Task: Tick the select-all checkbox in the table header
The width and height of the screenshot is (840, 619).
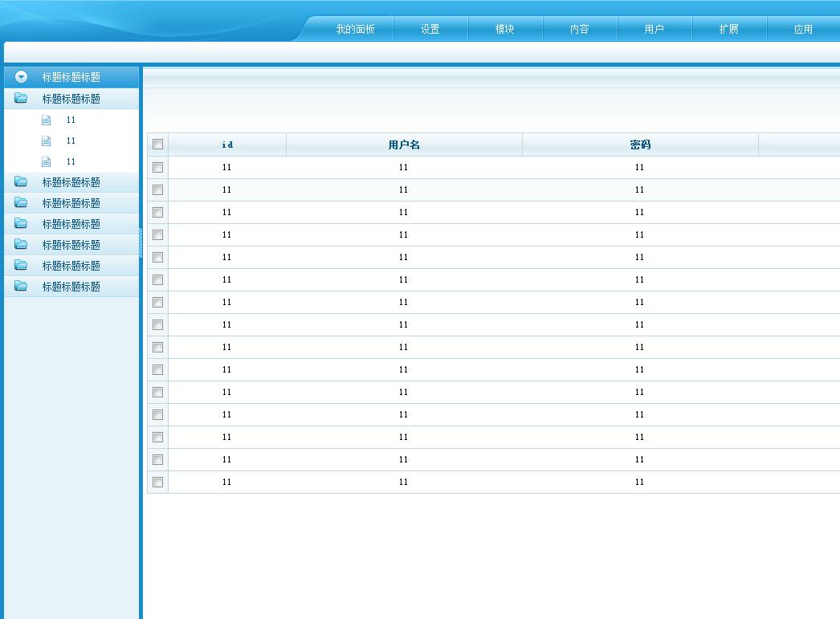Action: point(157,145)
